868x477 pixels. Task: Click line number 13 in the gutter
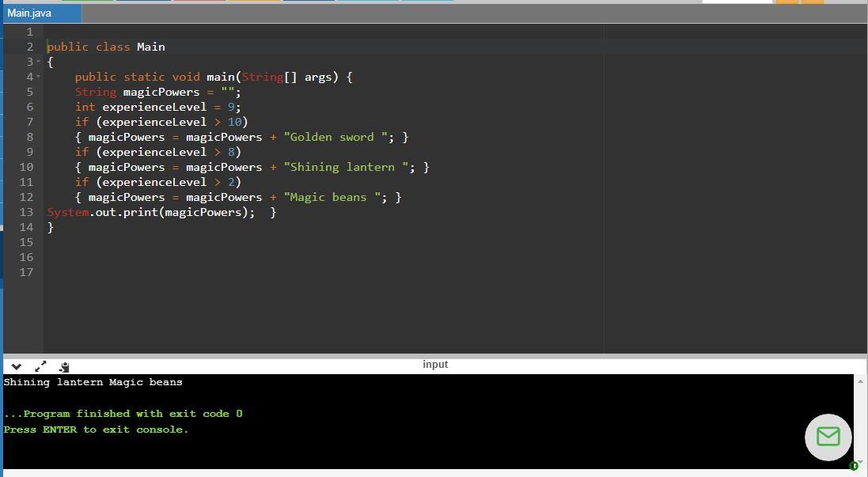(x=27, y=212)
